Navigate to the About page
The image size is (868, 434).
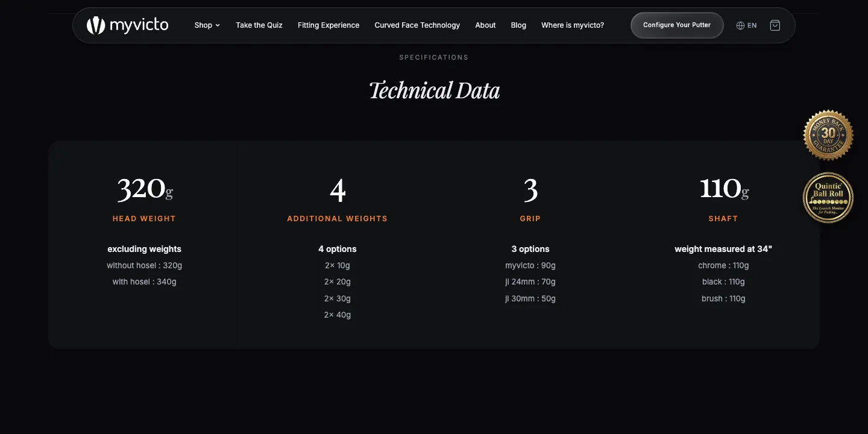(485, 25)
